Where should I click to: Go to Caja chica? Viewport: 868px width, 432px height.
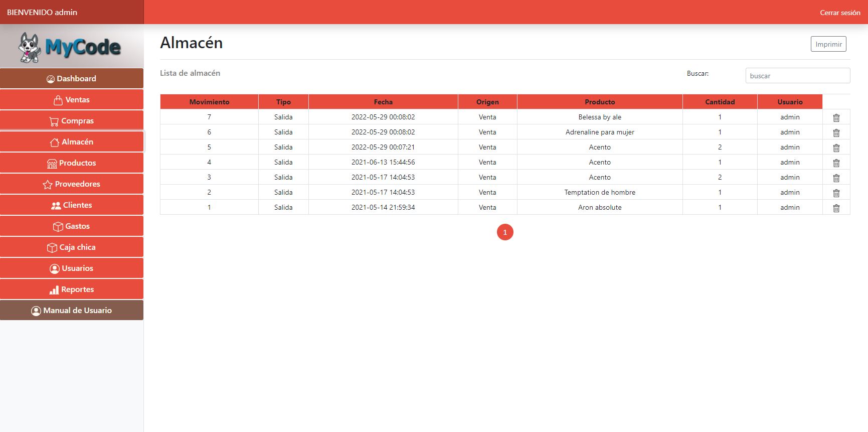click(x=72, y=247)
